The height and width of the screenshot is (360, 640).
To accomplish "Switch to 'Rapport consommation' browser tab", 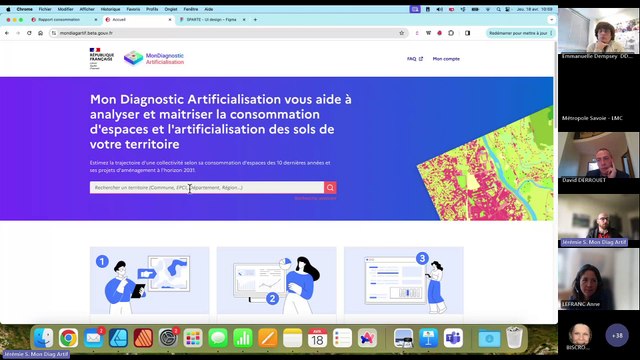I will pyautogui.click(x=60, y=20).
